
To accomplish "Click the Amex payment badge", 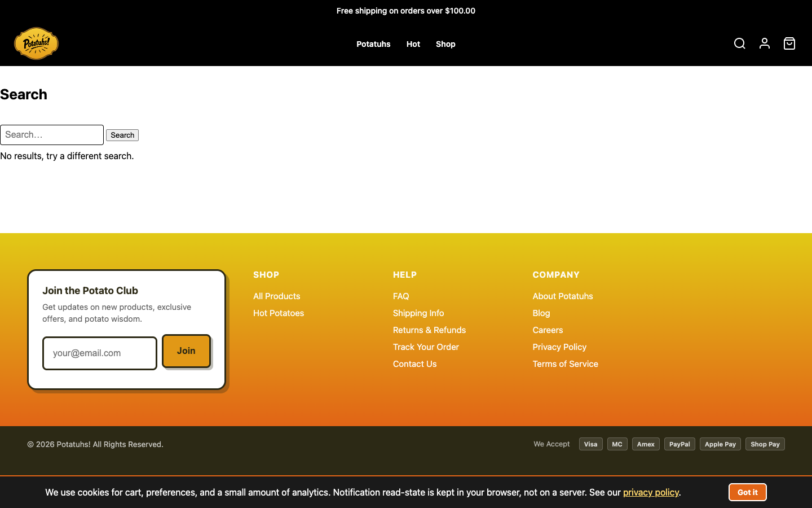I will coord(646,444).
